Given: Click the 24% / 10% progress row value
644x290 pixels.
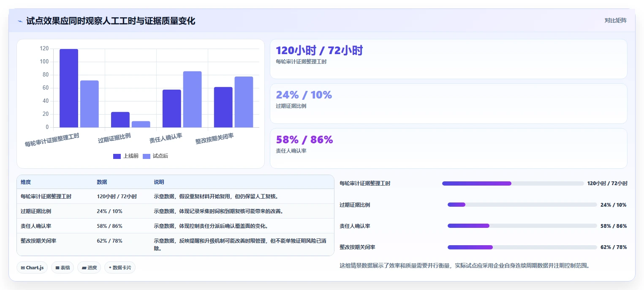Looking at the screenshot, I should point(614,205).
